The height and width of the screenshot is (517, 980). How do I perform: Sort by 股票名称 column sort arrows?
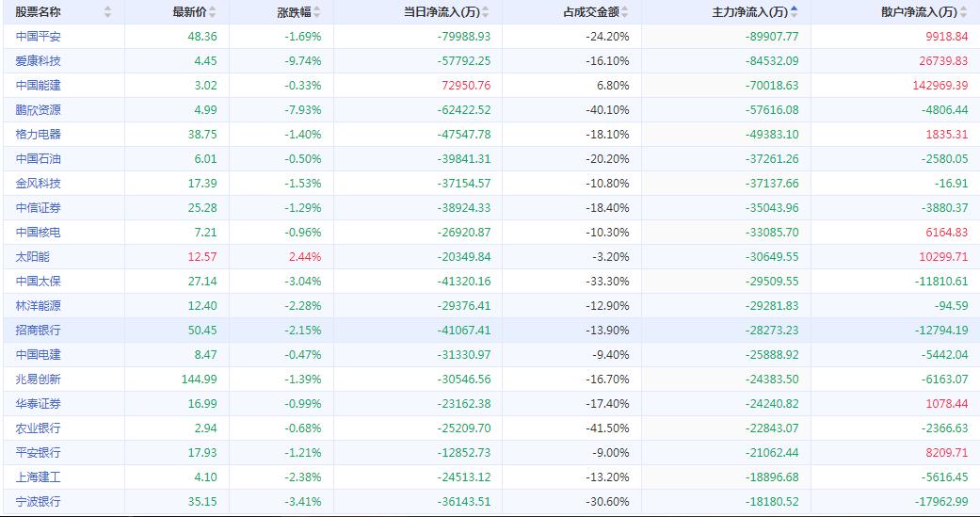(x=107, y=12)
